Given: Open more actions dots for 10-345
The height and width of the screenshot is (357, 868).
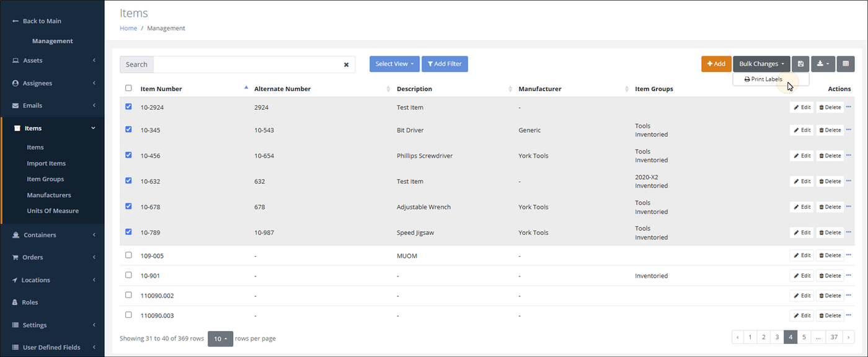Looking at the screenshot, I should point(849,130).
